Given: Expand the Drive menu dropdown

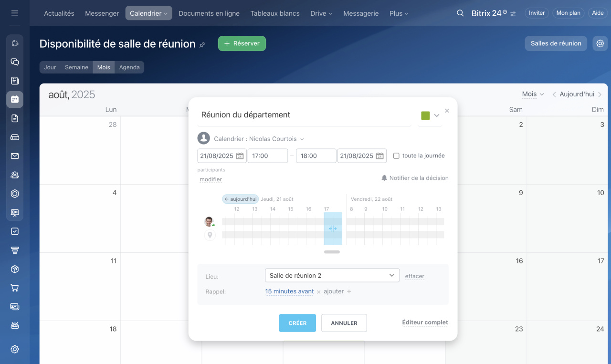Looking at the screenshot, I should click(x=330, y=14).
